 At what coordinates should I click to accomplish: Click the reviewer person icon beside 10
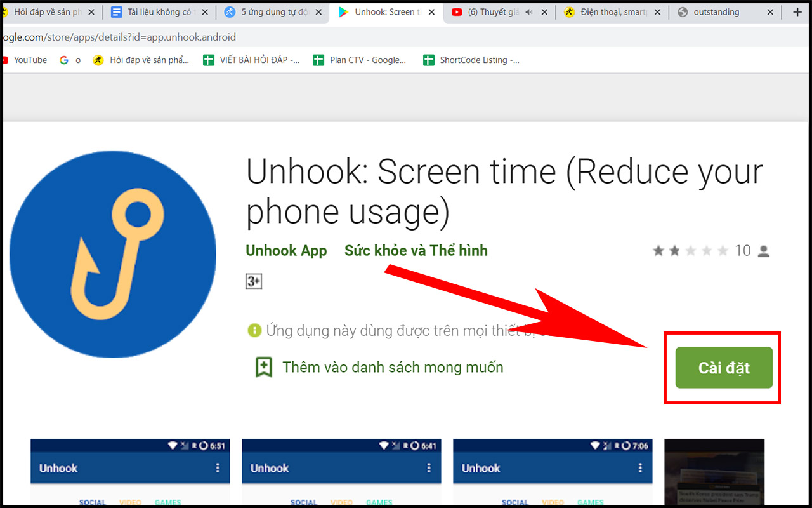click(x=764, y=251)
